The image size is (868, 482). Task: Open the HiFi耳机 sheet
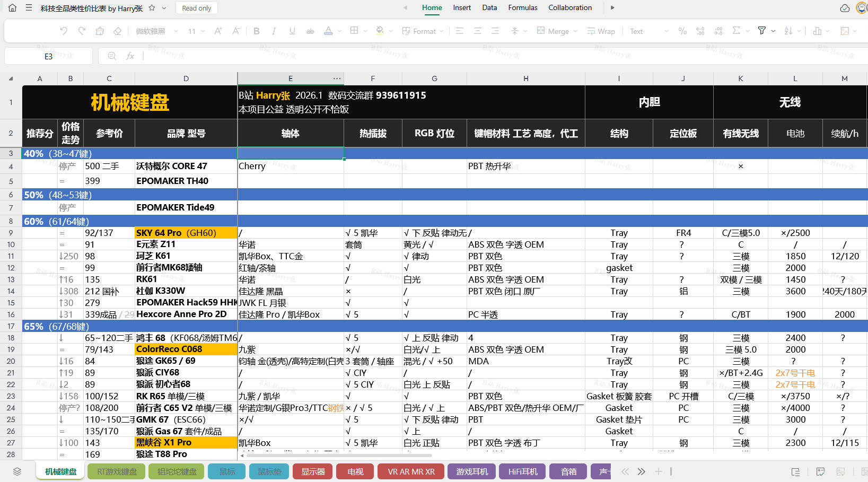click(x=523, y=471)
